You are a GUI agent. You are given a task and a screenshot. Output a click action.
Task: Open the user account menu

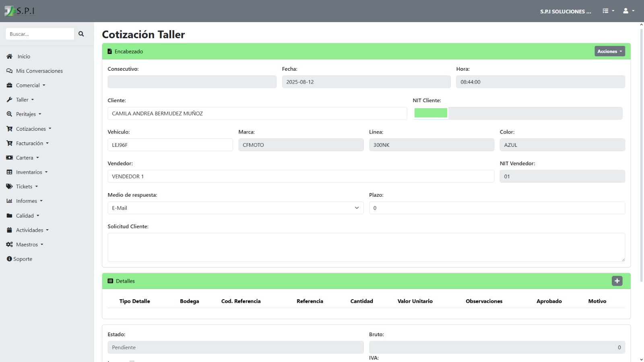629,11
